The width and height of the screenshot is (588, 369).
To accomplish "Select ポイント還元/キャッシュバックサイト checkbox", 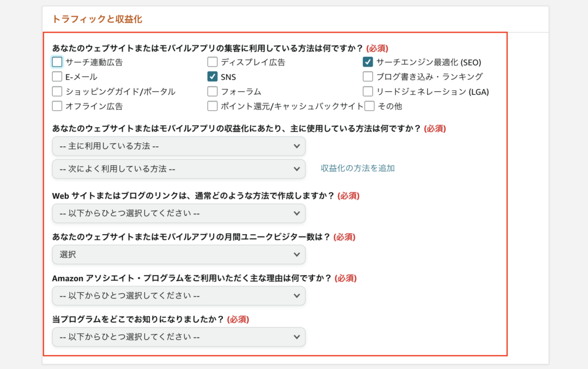I will [x=212, y=106].
